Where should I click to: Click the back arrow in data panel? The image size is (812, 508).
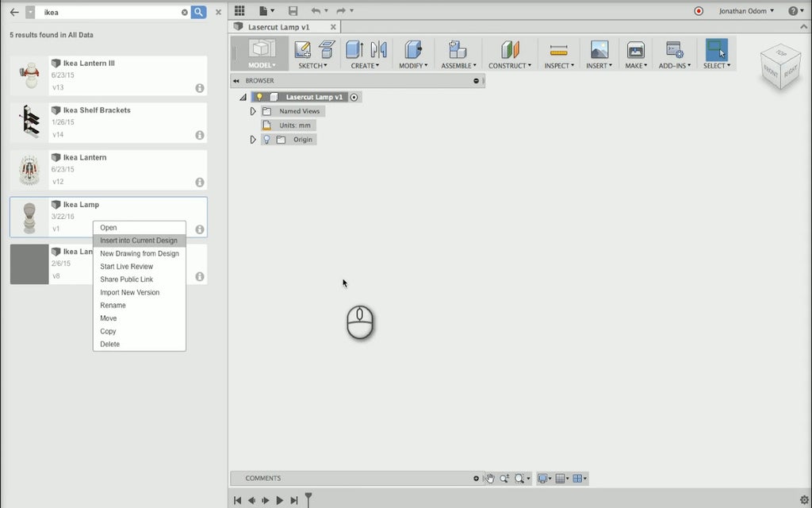tap(14, 12)
